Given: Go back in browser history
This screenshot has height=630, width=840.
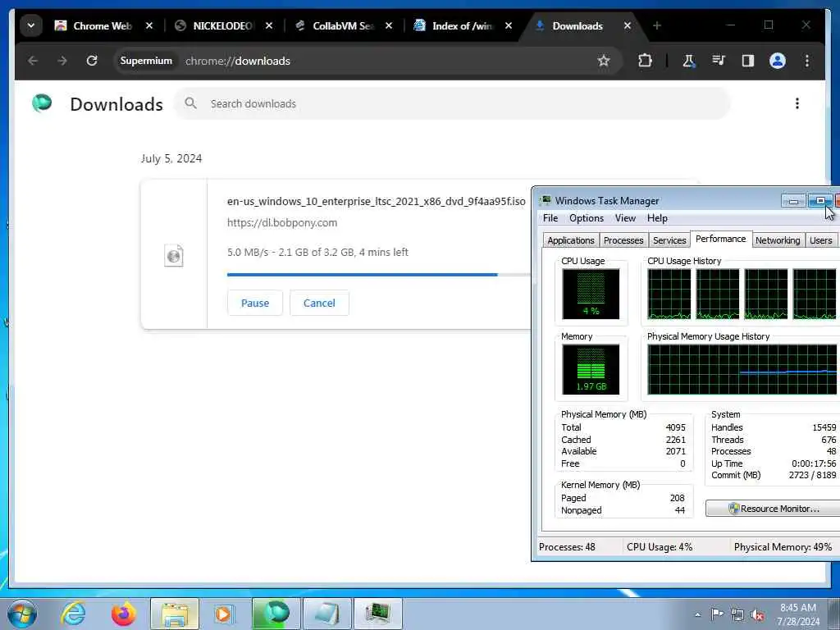Looking at the screenshot, I should coord(33,61).
